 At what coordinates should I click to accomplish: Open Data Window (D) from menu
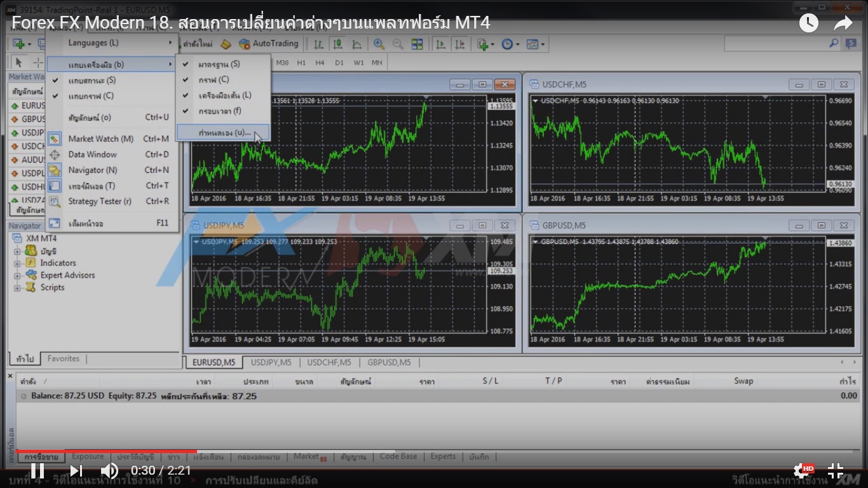click(x=112, y=154)
